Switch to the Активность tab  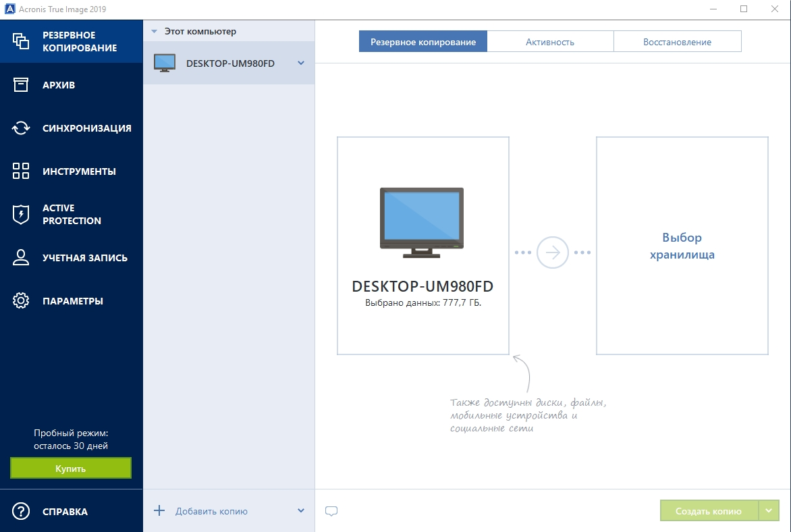(x=550, y=42)
